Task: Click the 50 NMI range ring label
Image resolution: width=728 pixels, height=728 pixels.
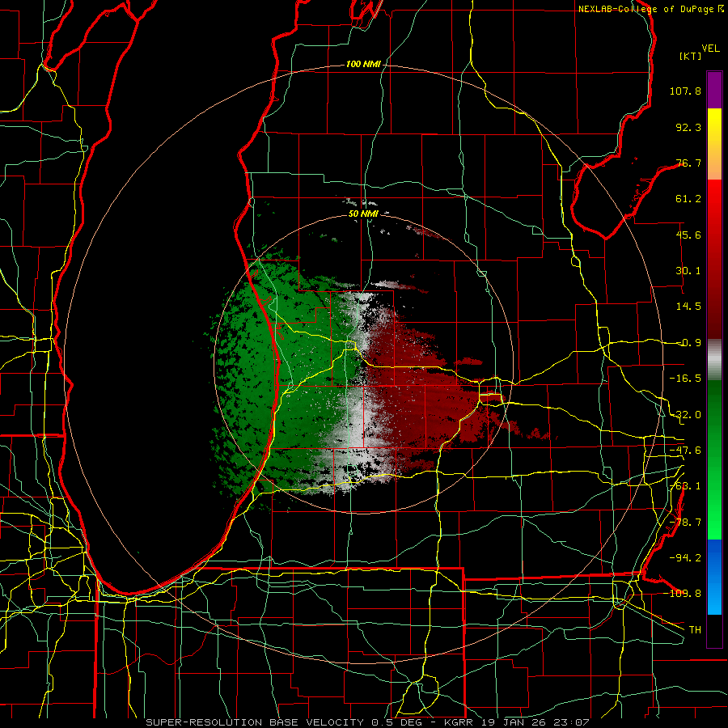Action: (363, 214)
